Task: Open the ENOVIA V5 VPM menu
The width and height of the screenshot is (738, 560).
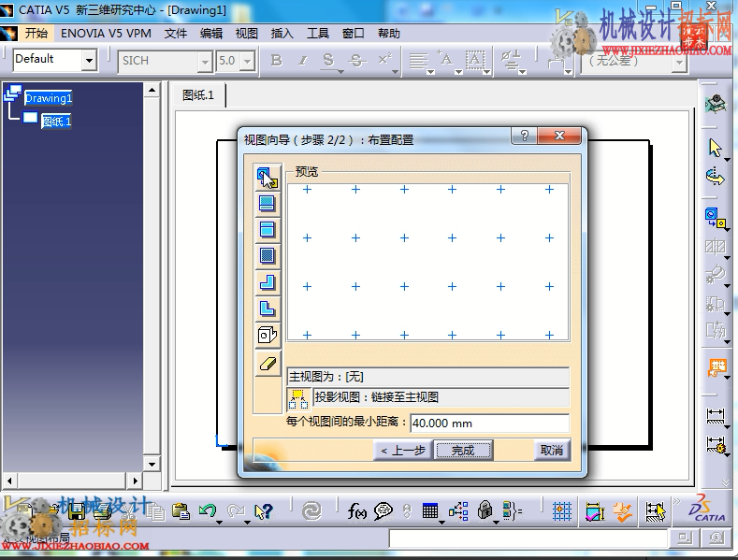Action: [x=106, y=33]
